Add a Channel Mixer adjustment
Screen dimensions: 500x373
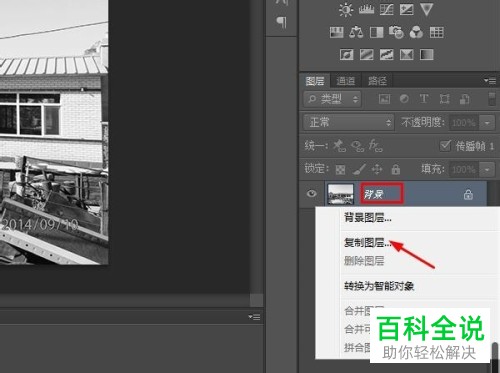point(416,32)
